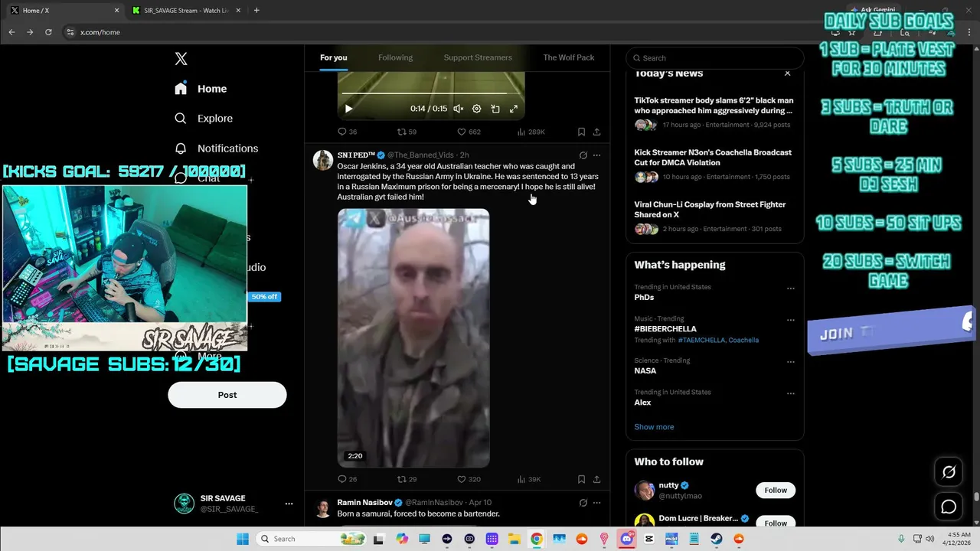Bookmark the SNIPED post
Viewport: 980px width, 551px height.
[581, 479]
